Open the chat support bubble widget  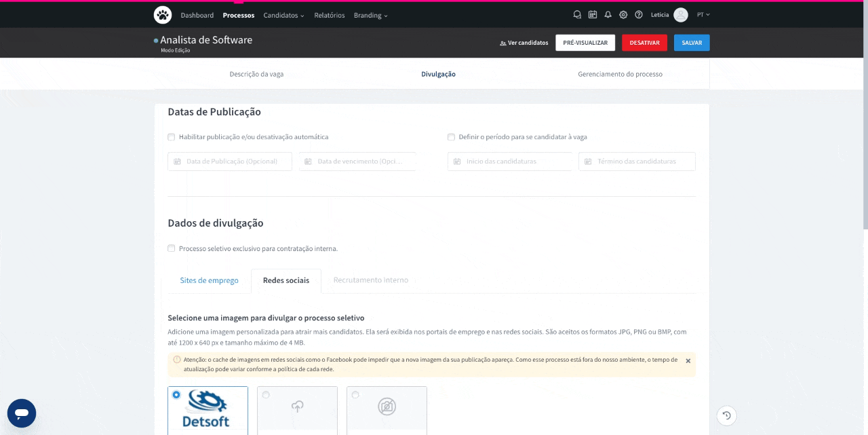pyautogui.click(x=22, y=413)
